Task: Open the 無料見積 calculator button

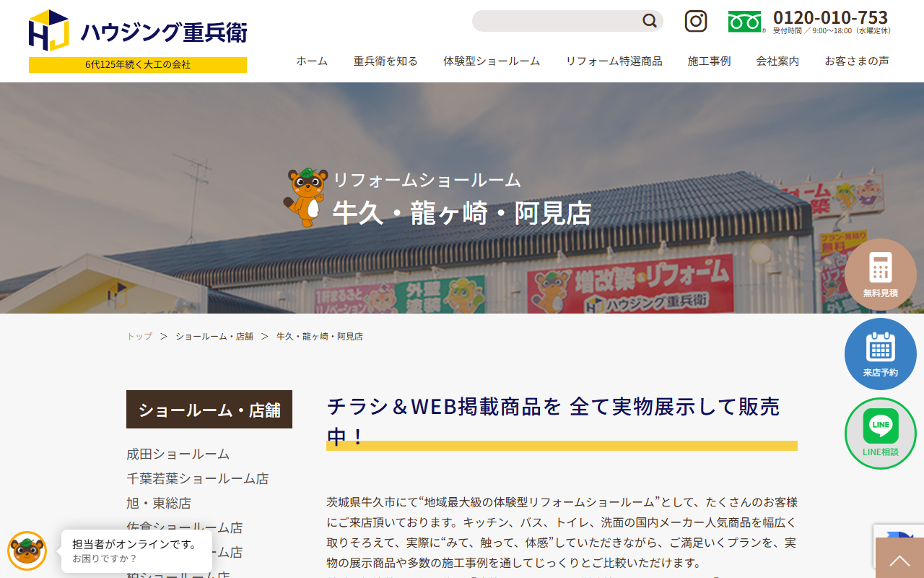Action: pos(881,275)
